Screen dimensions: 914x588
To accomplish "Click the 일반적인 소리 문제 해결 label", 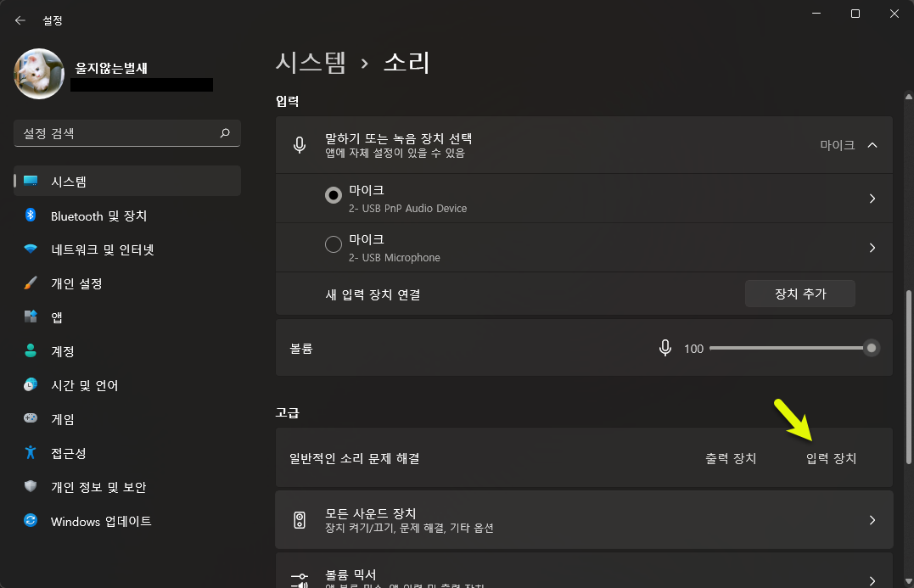I will [355, 459].
